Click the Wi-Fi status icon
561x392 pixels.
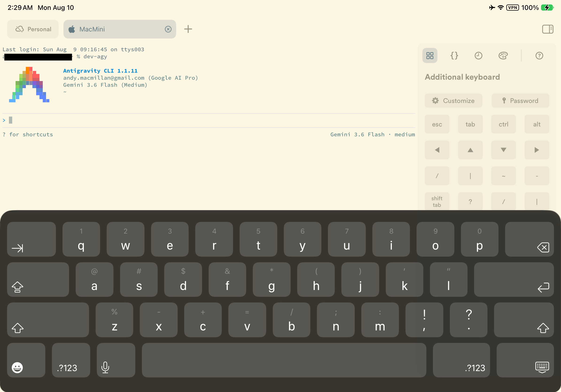pyautogui.click(x=501, y=8)
